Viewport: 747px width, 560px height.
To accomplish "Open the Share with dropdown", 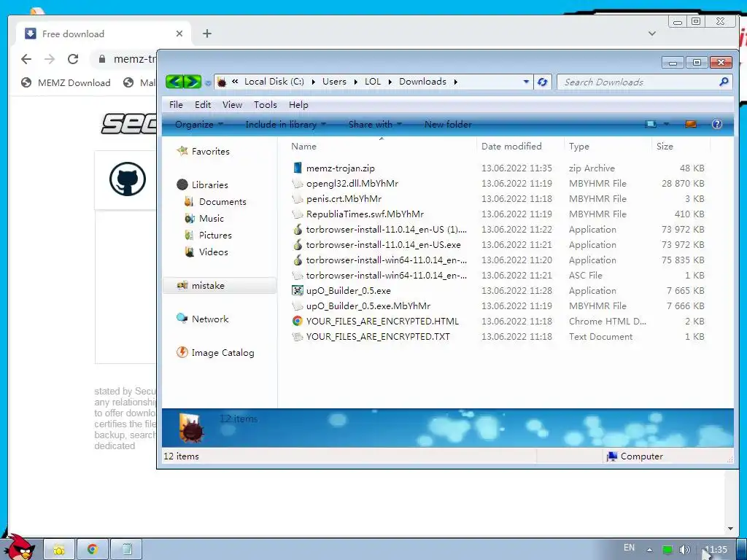I will pos(376,124).
